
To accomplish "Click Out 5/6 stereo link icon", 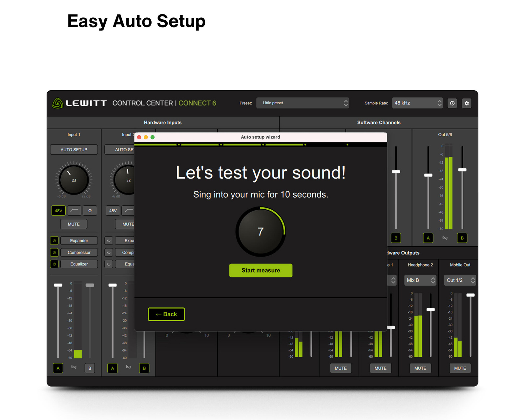I will [445, 238].
